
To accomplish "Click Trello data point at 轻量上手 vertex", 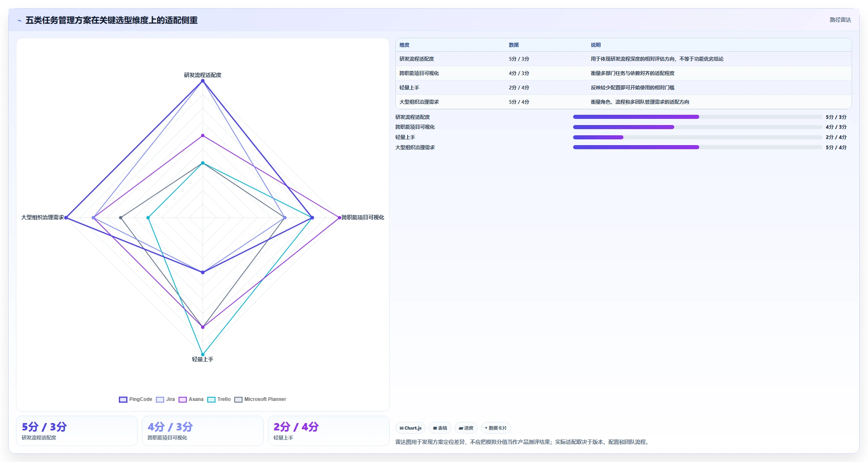I will pos(202,354).
